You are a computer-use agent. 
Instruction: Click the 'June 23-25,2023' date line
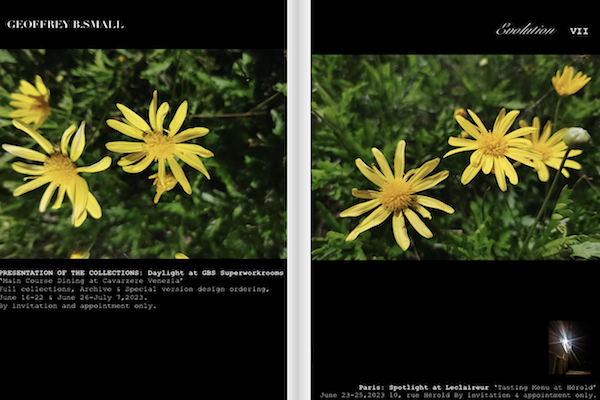350,395
